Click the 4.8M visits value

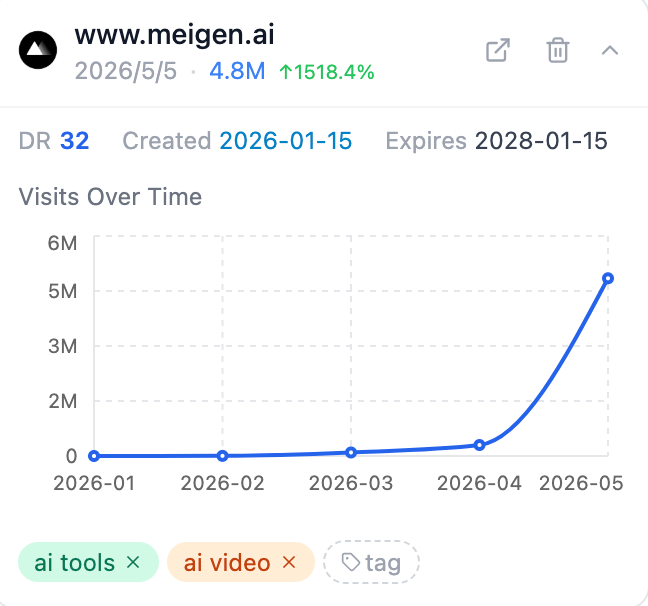pos(237,71)
